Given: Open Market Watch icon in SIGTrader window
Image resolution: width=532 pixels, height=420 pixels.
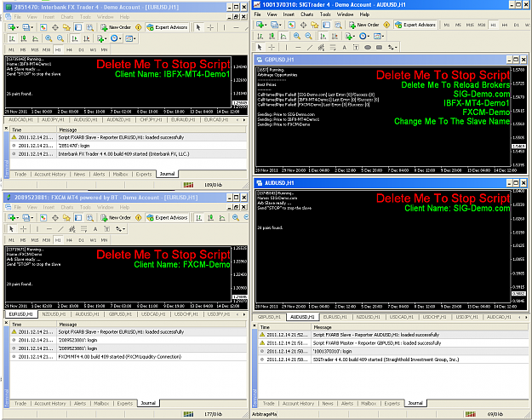Looking at the screenshot, I should tap(291, 25).
